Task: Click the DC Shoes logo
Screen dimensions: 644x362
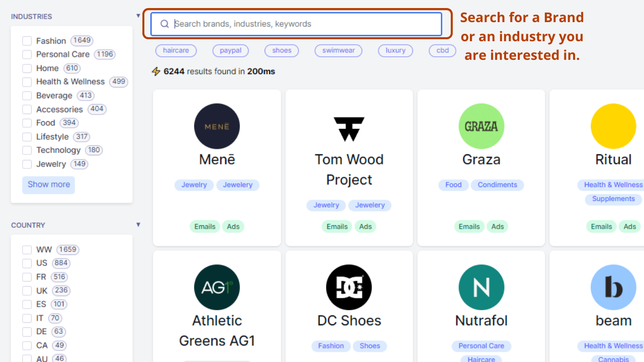Action: click(349, 287)
